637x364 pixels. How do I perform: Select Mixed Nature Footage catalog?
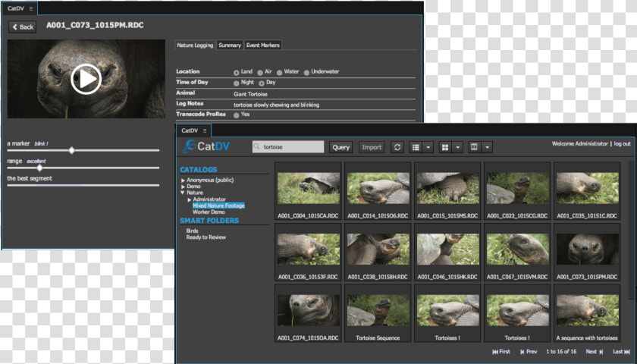[218, 206]
